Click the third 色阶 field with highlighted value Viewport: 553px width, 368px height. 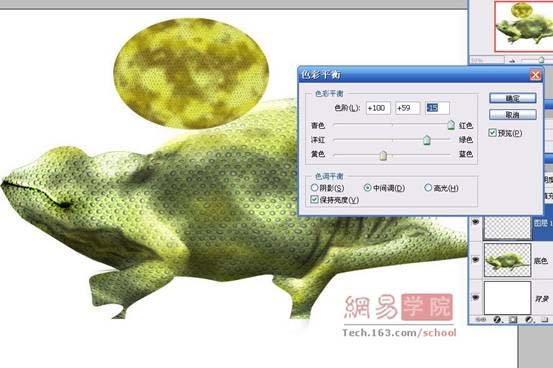pyautogui.click(x=437, y=108)
